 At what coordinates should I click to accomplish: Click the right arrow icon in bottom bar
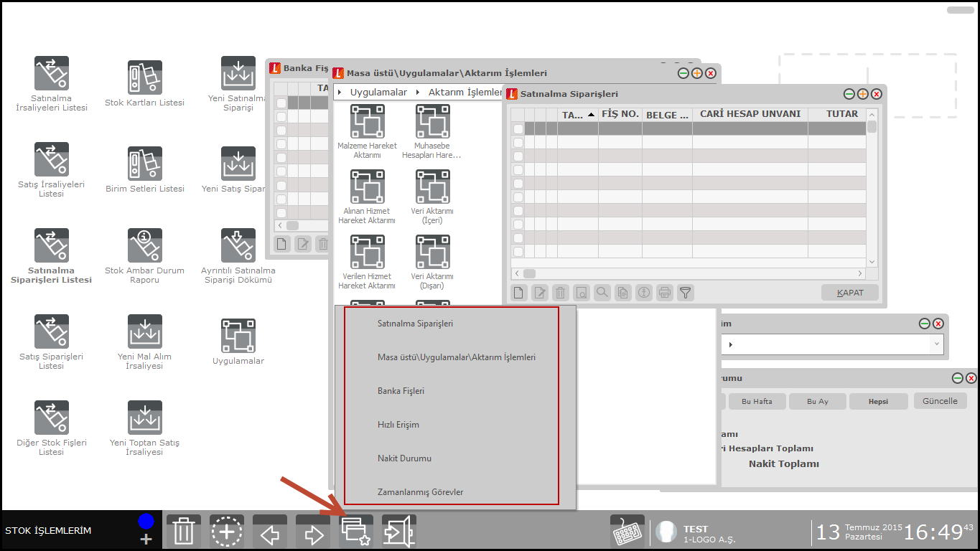pos(313,532)
